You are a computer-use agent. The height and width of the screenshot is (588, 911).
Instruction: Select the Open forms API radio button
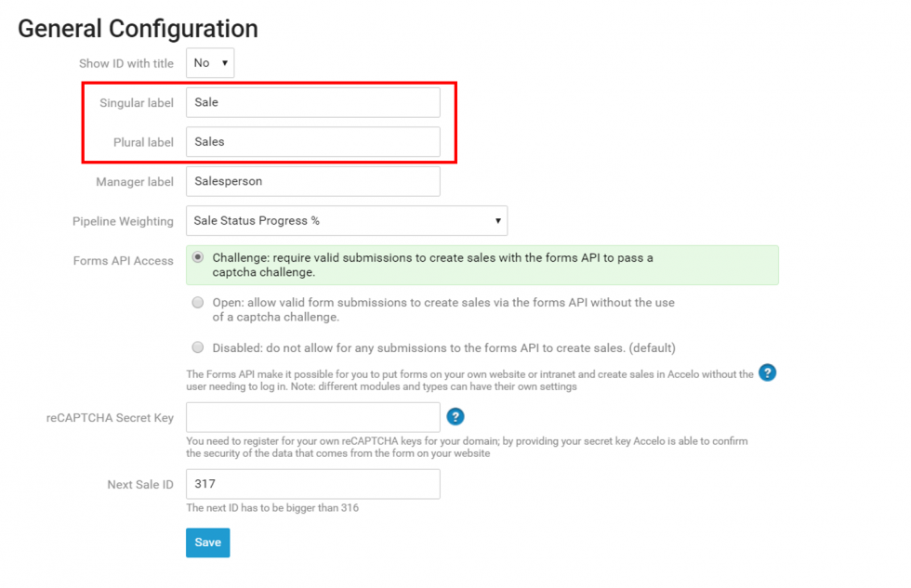[198, 303]
